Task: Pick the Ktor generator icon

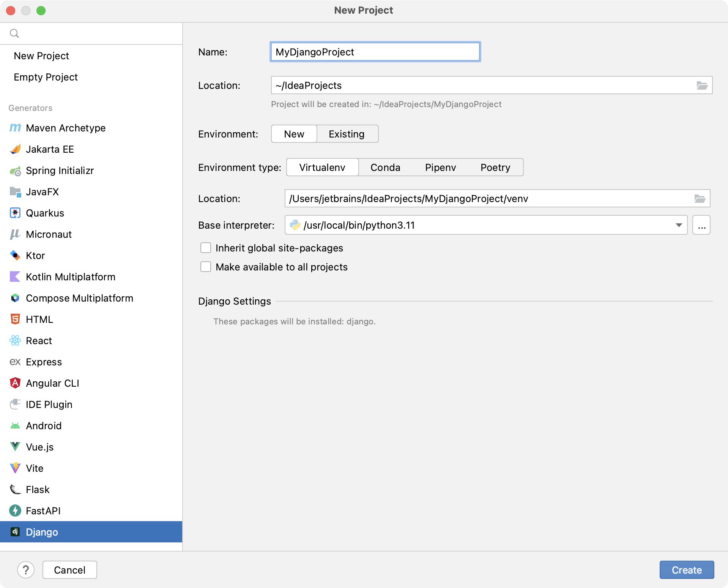Action: 15,256
